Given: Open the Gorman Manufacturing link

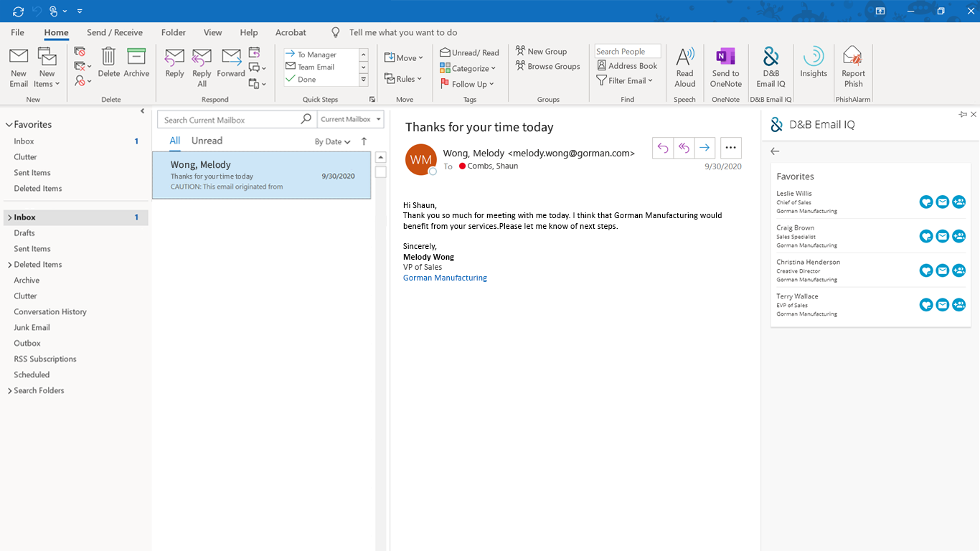Looking at the screenshot, I should click(445, 278).
